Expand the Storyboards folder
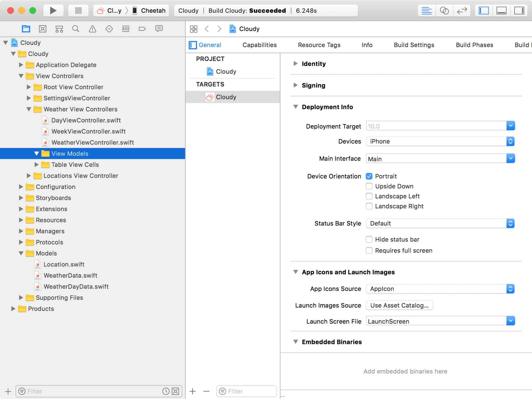 click(21, 198)
